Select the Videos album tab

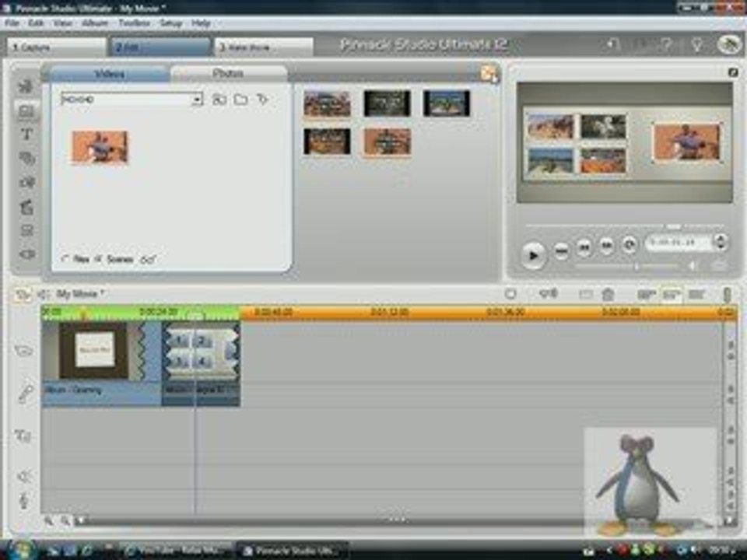click(x=110, y=73)
